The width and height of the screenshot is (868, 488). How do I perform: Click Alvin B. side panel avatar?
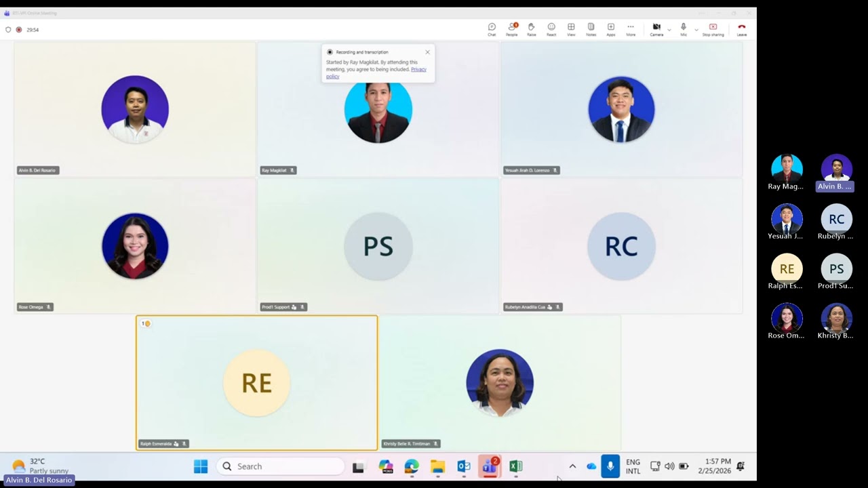pos(837,169)
